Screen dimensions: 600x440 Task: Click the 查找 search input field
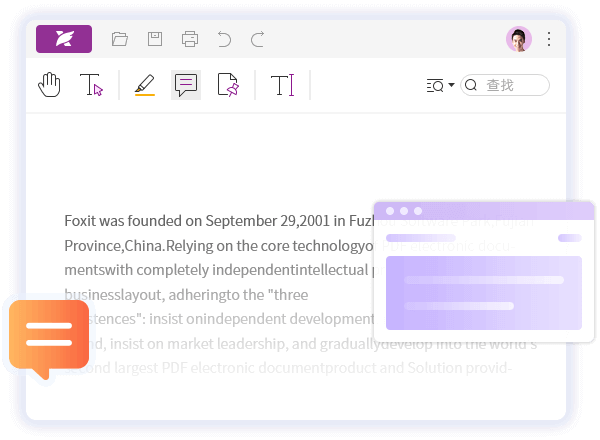505,85
